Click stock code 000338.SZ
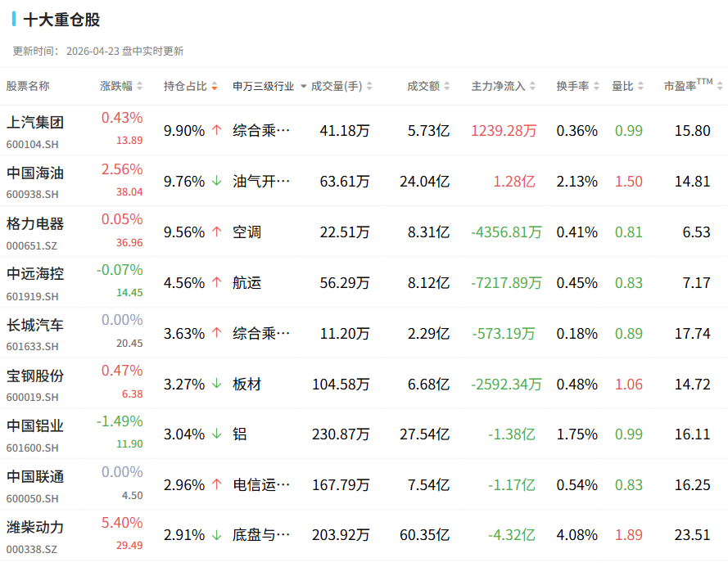This screenshot has width=728, height=567. tap(32, 549)
